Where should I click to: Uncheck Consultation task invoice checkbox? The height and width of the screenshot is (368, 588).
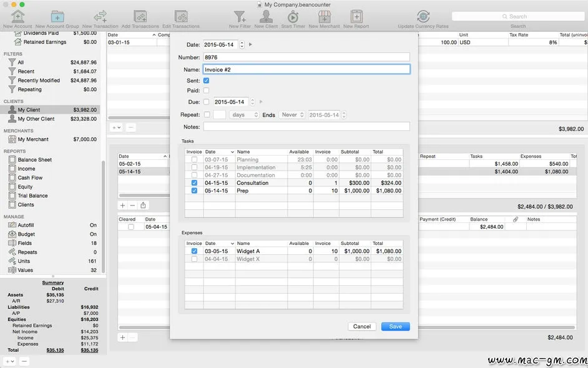[x=194, y=183]
